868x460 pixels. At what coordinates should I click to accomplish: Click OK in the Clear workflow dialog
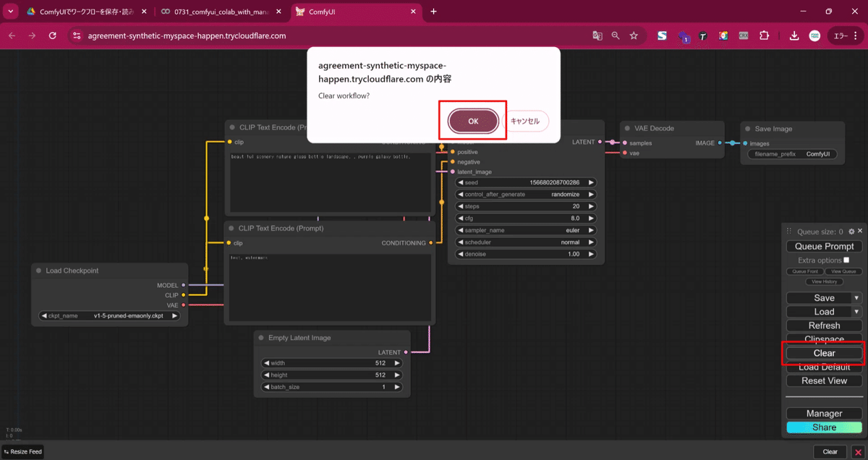click(473, 122)
